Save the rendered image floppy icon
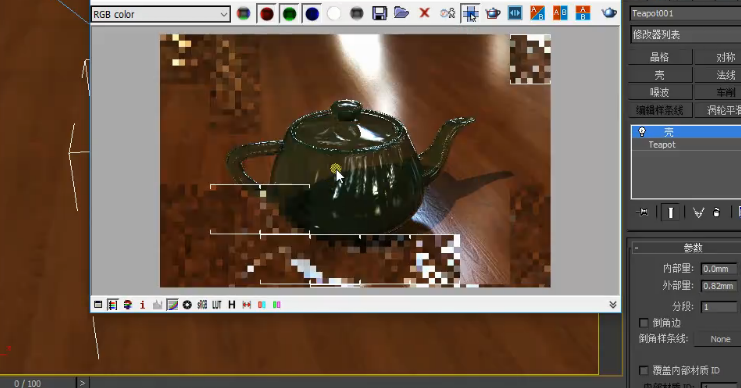 (x=379, y=13)
